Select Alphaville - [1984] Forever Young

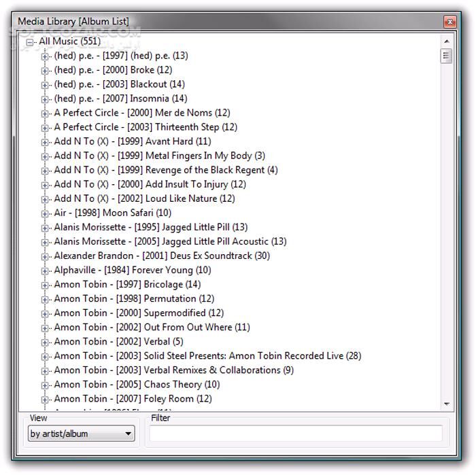point(133,270)
